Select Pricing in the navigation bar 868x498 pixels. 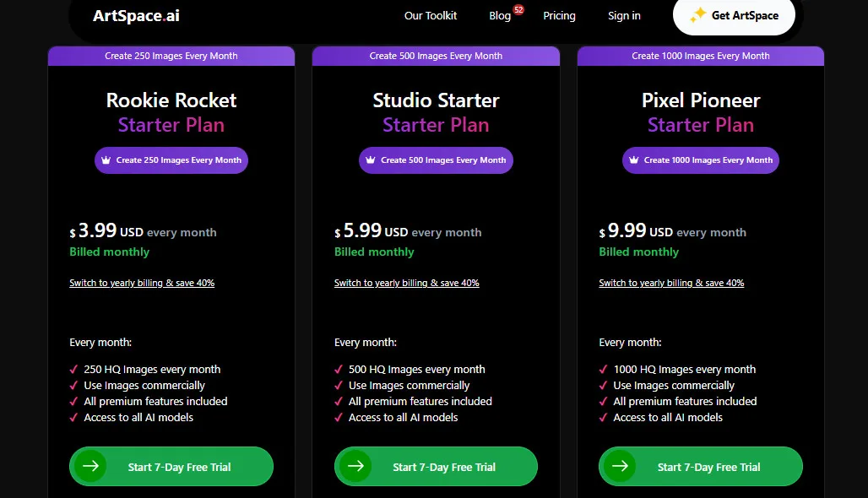pyautogui.click(x=559, y=15)
